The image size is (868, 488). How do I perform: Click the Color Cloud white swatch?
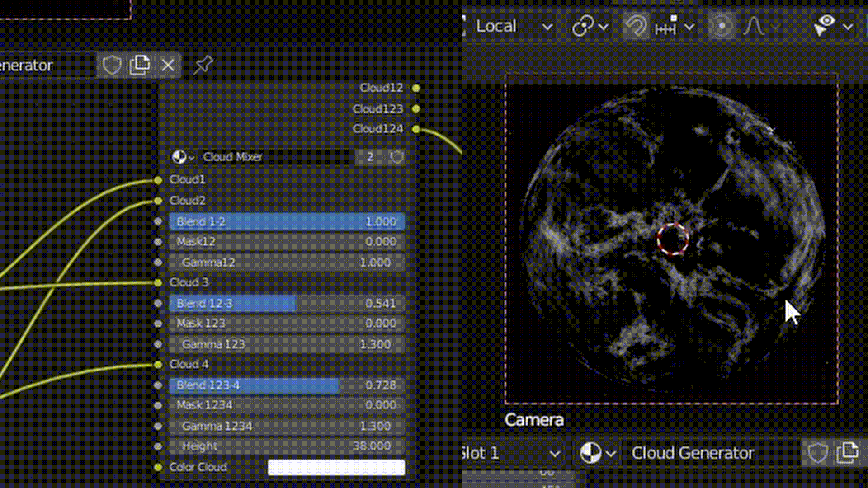point(336,467)
